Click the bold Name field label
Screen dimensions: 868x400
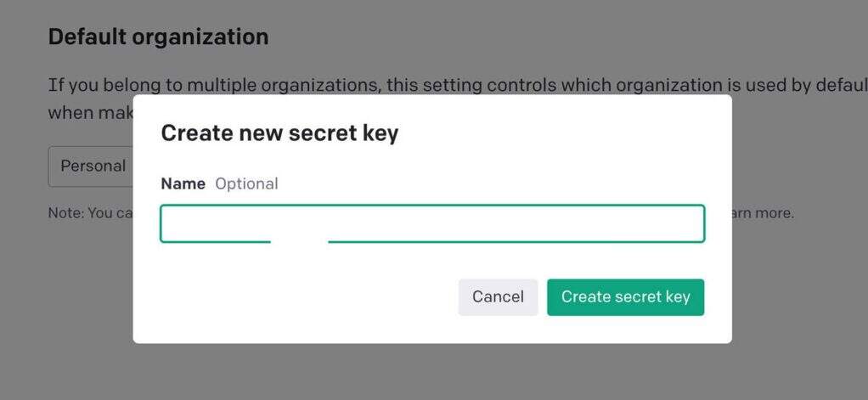click(183, 183)
